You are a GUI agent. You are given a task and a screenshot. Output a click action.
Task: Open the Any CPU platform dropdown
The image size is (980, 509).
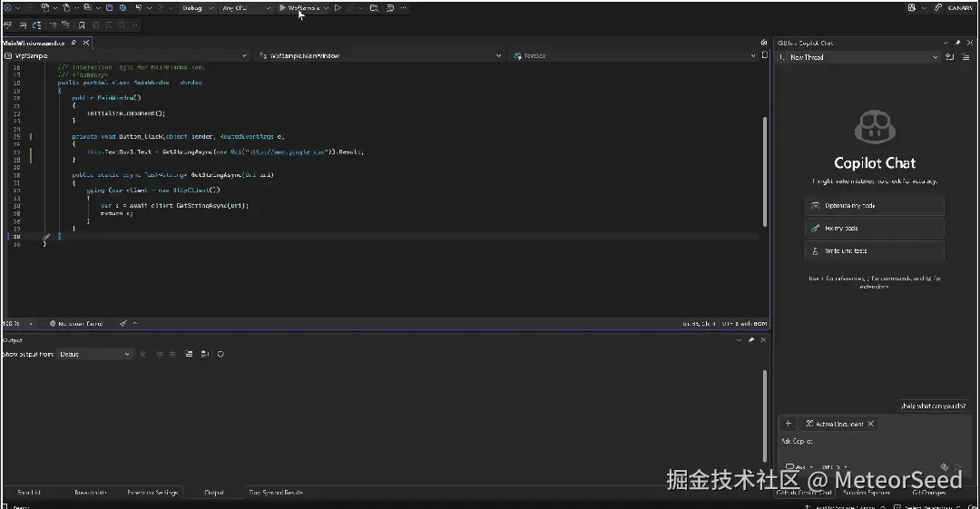(246, 8)
